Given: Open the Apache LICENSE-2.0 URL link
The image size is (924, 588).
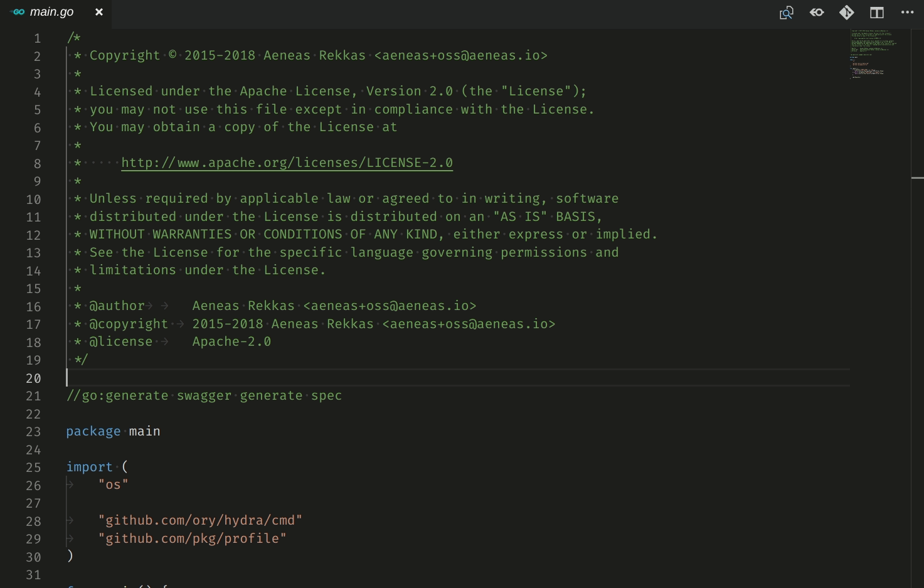Looking at the screenshot, I should click(287, 163).
